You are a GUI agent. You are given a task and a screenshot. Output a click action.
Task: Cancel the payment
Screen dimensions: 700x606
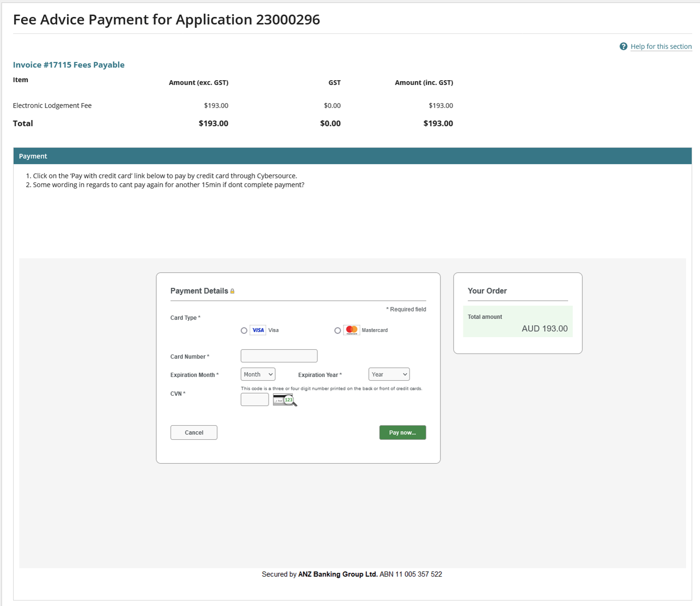click(x=194, y=433)
